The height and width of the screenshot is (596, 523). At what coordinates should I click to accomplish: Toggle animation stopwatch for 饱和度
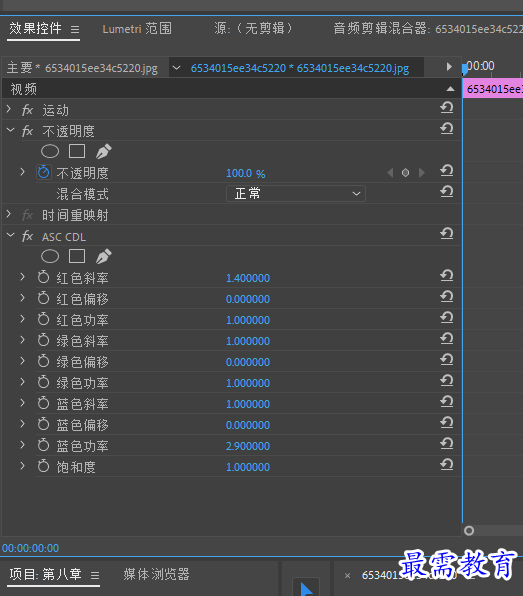click(44, 466)
